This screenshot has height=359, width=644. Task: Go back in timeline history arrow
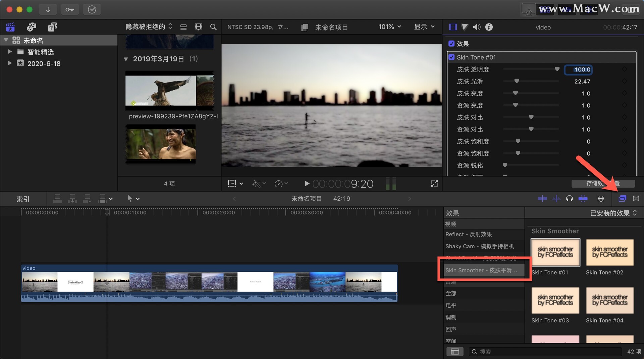[x=234, y=199]
